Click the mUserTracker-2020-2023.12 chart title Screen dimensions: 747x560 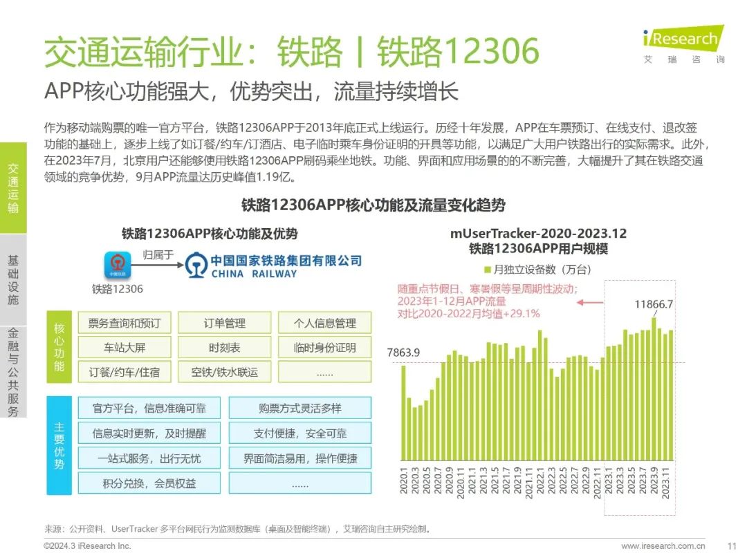pos(538,234)
